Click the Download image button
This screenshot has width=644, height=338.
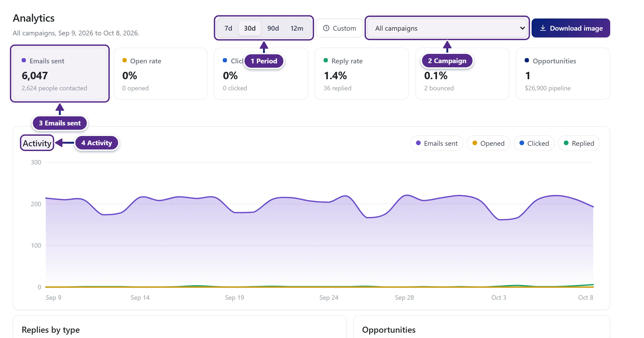click(x=571, y=28)
